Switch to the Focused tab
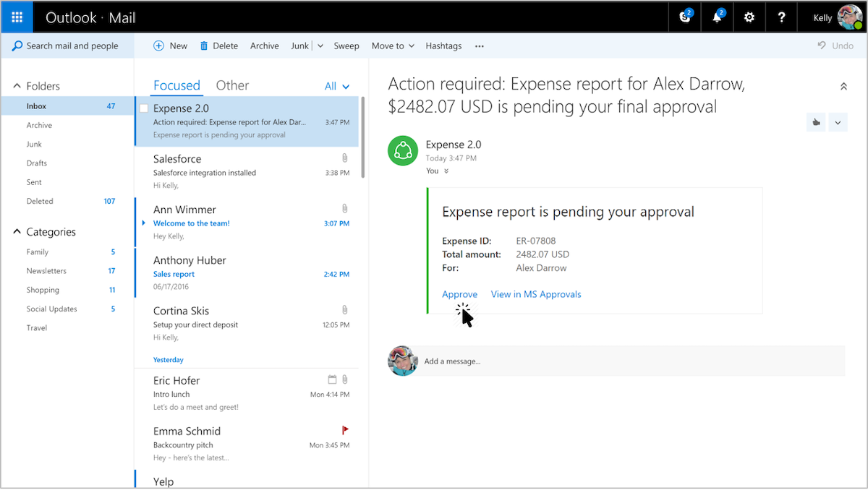This screenshot has height=490, width=868. (x=176, y=85)
